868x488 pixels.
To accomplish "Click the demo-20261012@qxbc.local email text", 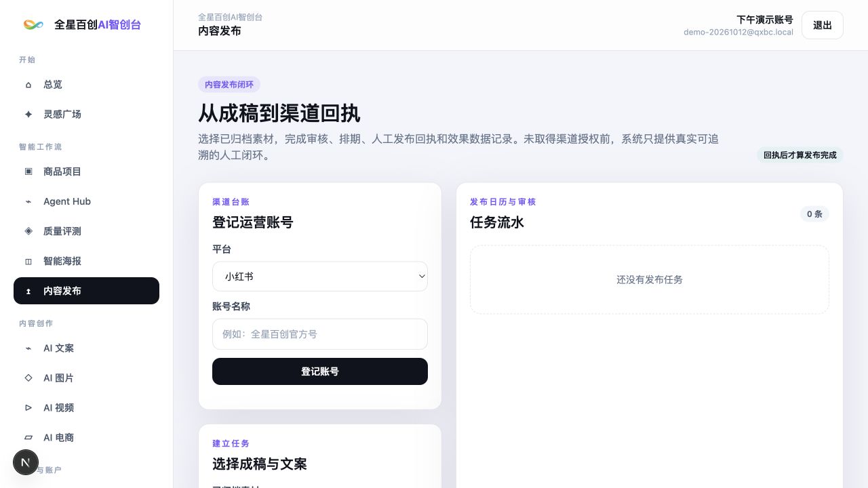I will click(738, 32).
